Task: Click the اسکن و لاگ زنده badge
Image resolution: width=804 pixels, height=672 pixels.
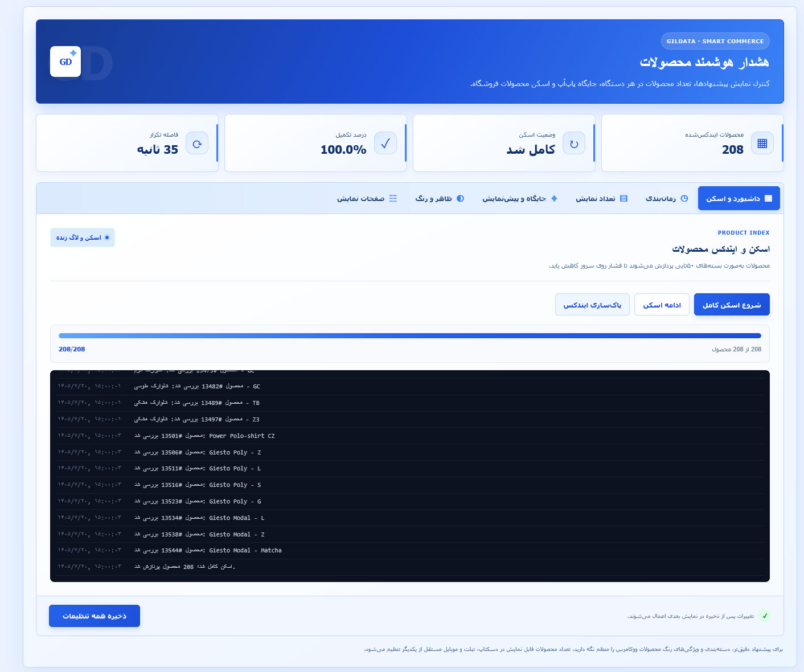Action: (x=83, y=237)
